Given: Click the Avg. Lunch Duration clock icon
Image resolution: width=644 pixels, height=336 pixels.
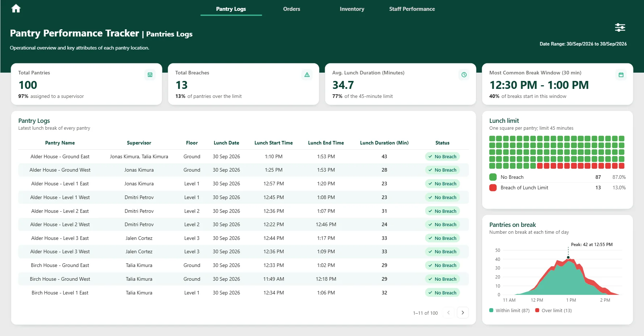Looking at the screenshot, I should tap(464, 75).
